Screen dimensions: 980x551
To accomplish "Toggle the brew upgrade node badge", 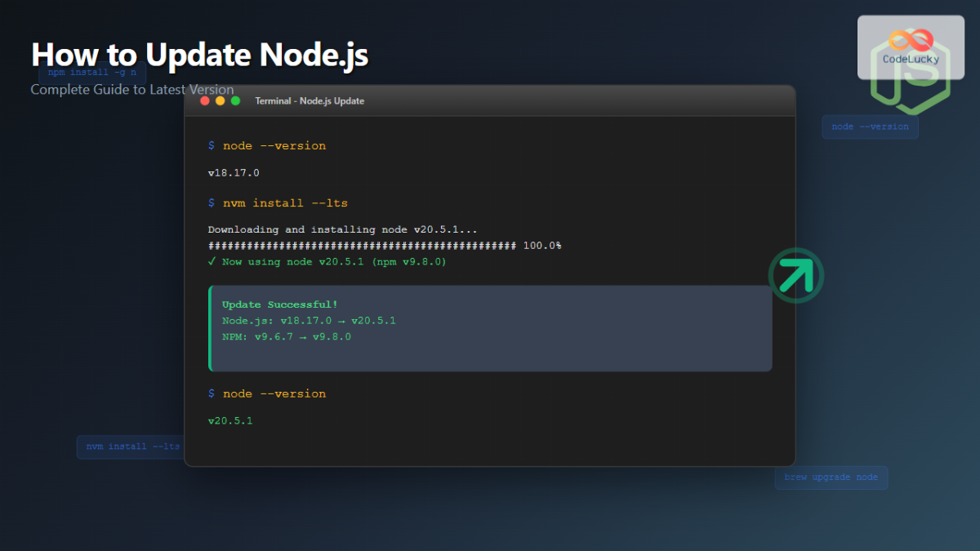I will click(831, 477).
